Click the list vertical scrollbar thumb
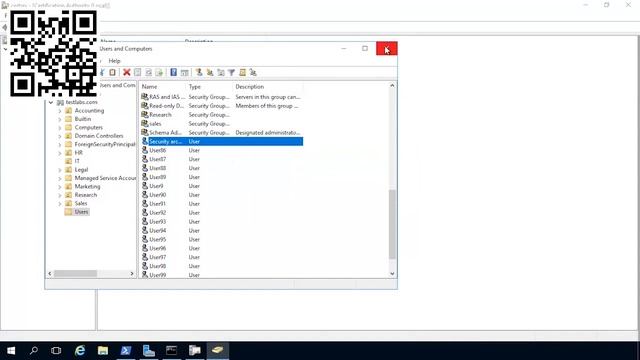Screen dimensions: 640x360 [x=392, y=224]
